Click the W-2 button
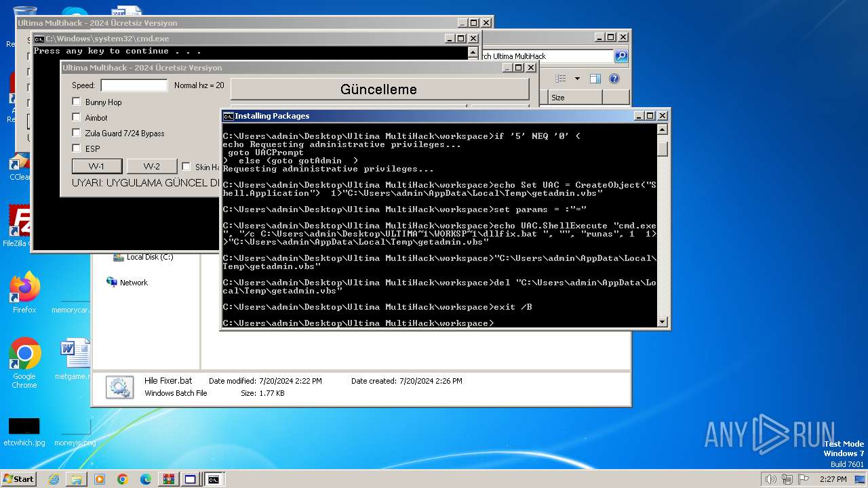This screenshot has width=868, height=488. pyautogui.click(x=152, y=167)
